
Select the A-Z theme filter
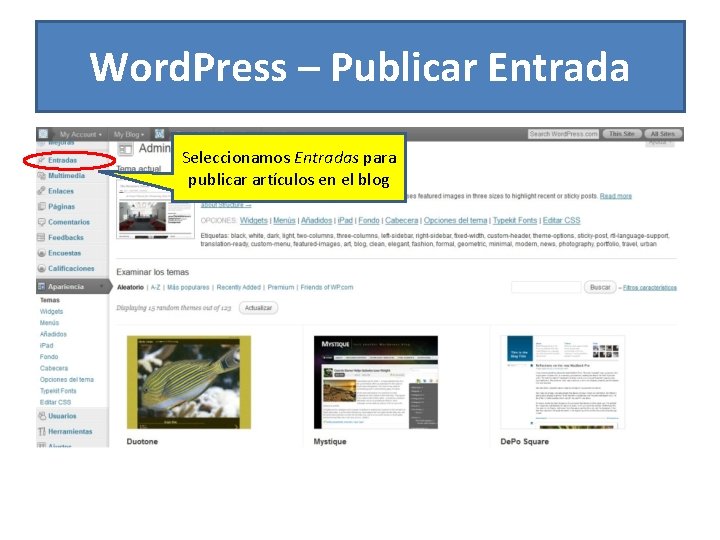[156, 287]
